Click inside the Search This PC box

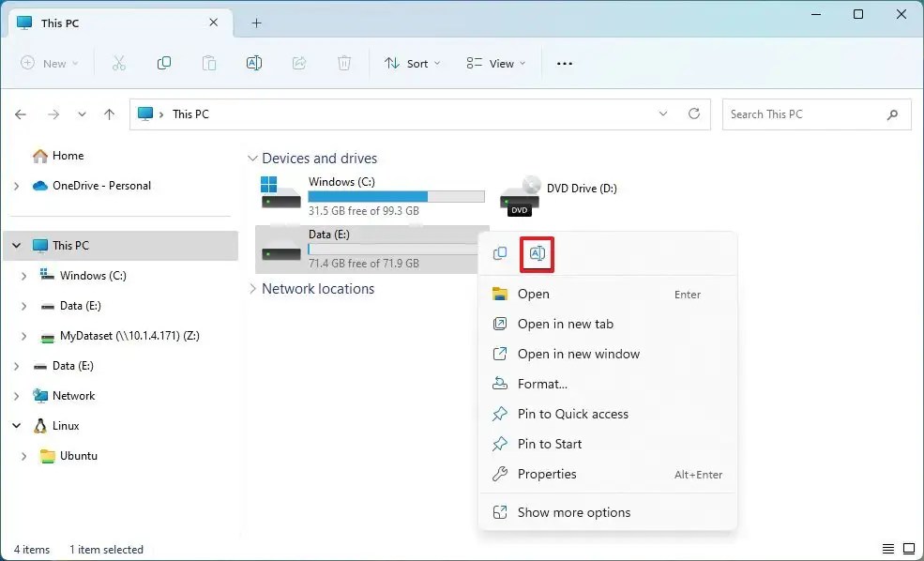click(807, 114)
